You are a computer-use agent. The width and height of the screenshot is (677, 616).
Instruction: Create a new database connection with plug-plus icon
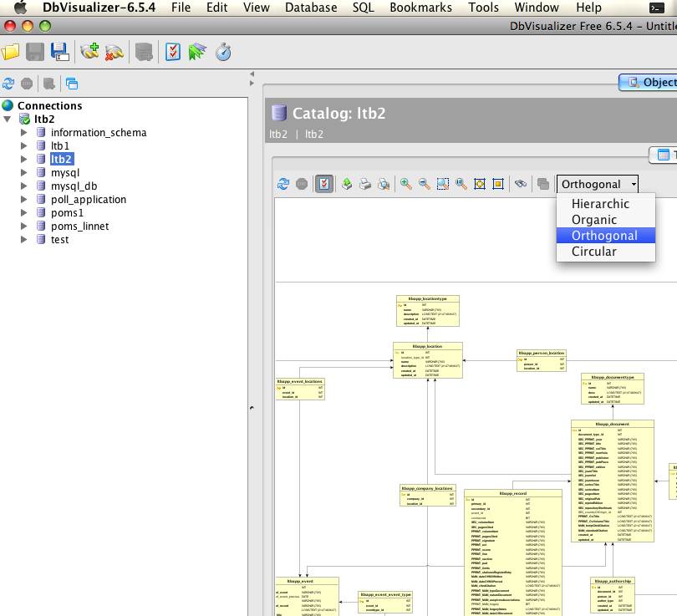89,51
